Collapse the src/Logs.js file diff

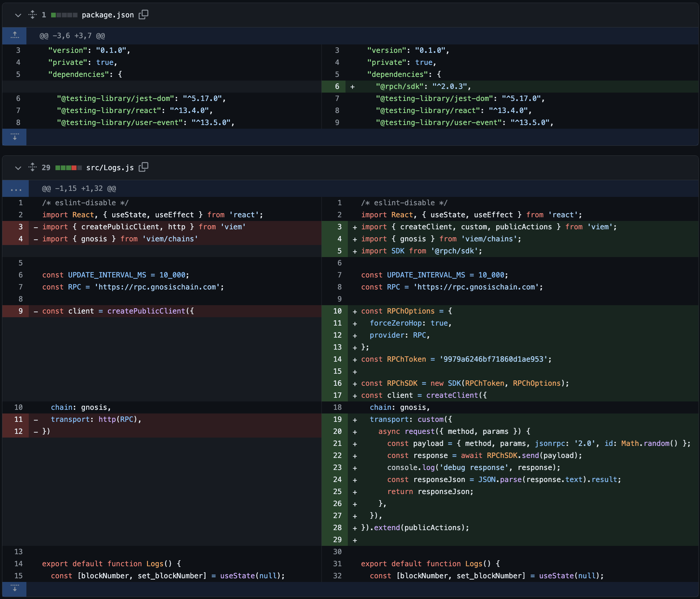pyautogui.click(x=18, y=168)
